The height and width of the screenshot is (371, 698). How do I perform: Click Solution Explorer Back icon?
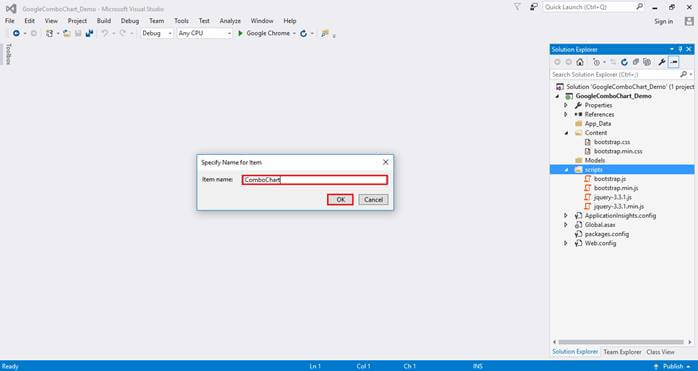tap(557, 62)
